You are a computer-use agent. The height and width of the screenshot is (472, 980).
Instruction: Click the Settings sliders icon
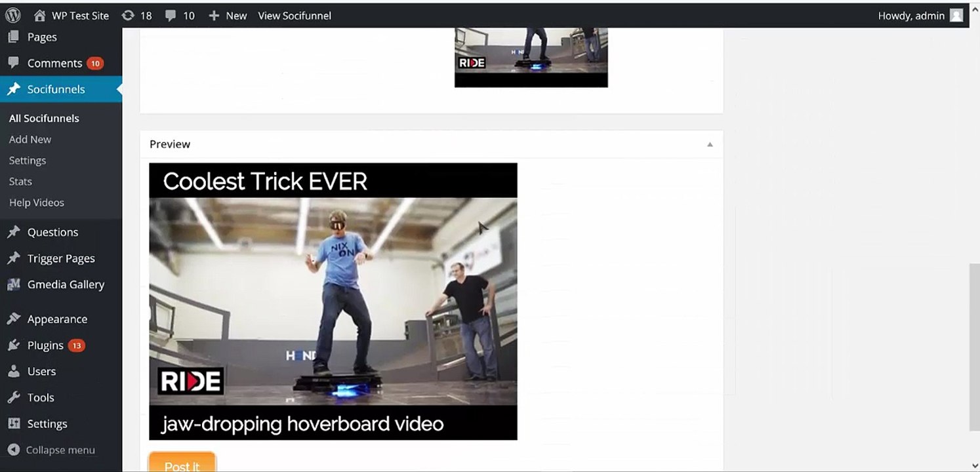point(14,423)
